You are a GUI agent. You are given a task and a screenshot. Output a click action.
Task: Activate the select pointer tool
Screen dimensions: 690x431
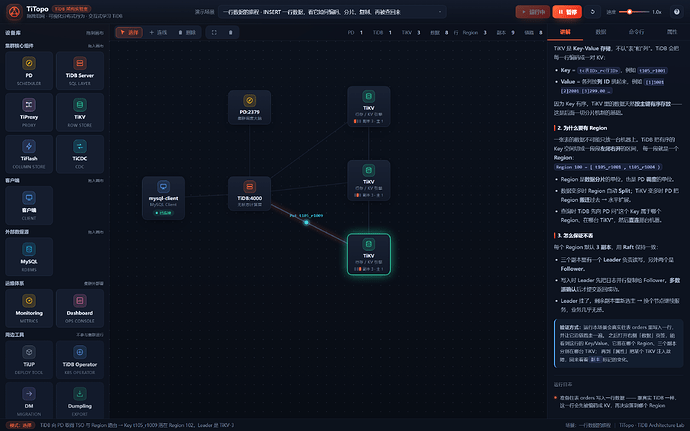(x=129, y=32)
